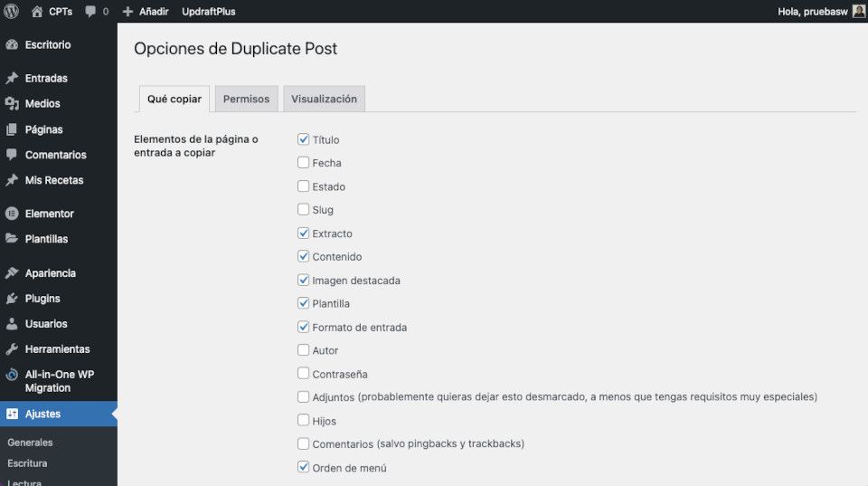Check the Comentarios pingbacks checkbox
Image resolution: width=868 pixels, height=486 pixels.
click(303, 443)
